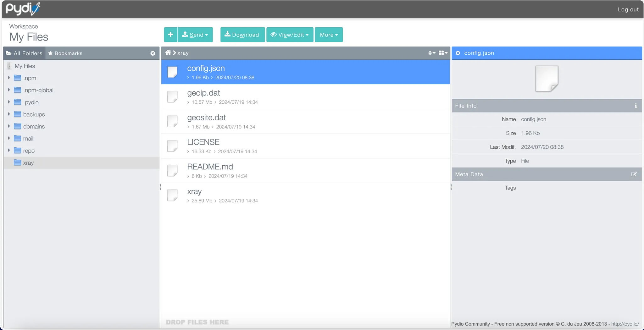This screenshot has height=330, width=644.
Task: Select the geoip.dat file
Action: pos(203,93)
